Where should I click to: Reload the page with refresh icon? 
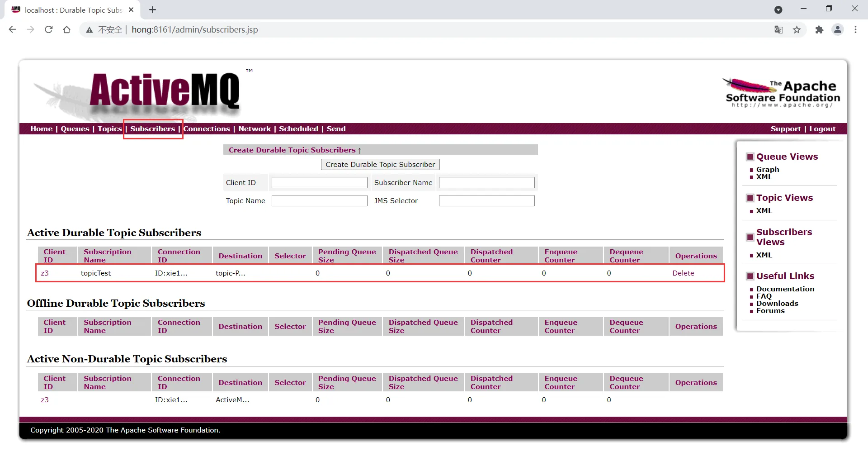pyautogui.click(x=49, y=29)
